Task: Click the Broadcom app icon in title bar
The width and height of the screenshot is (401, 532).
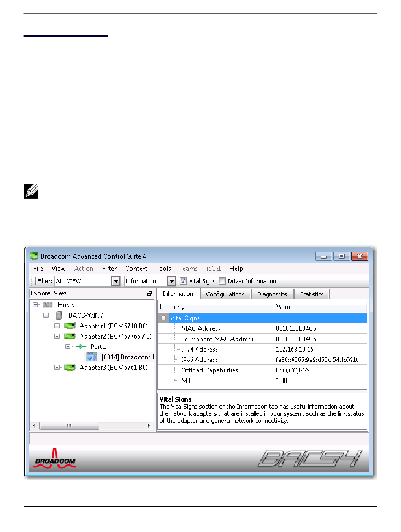Action: (34, 256)
